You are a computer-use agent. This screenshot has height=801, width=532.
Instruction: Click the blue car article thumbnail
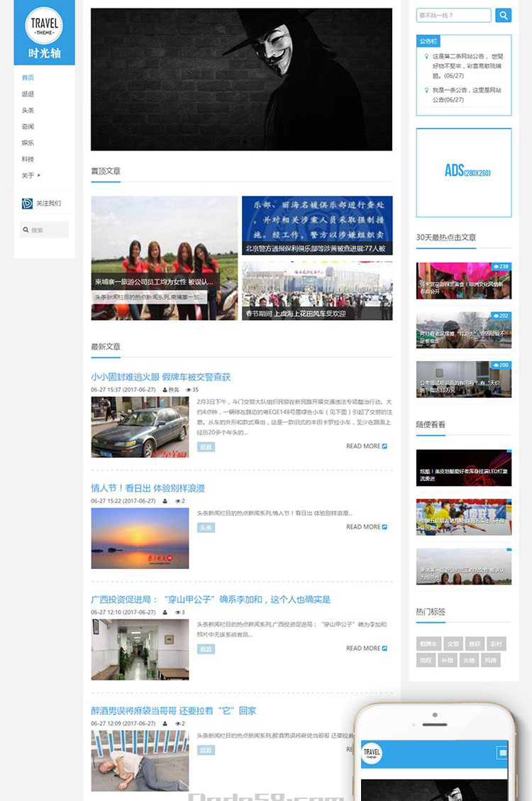(x=140, y=427)
